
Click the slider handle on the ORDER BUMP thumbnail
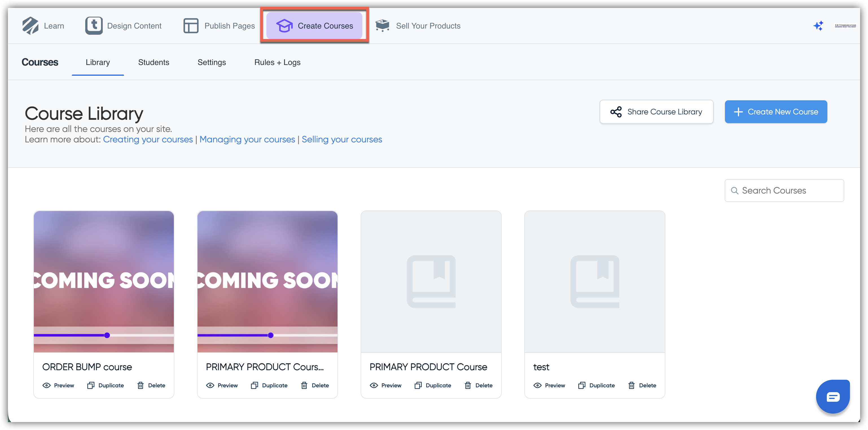(x=107, y=335)
